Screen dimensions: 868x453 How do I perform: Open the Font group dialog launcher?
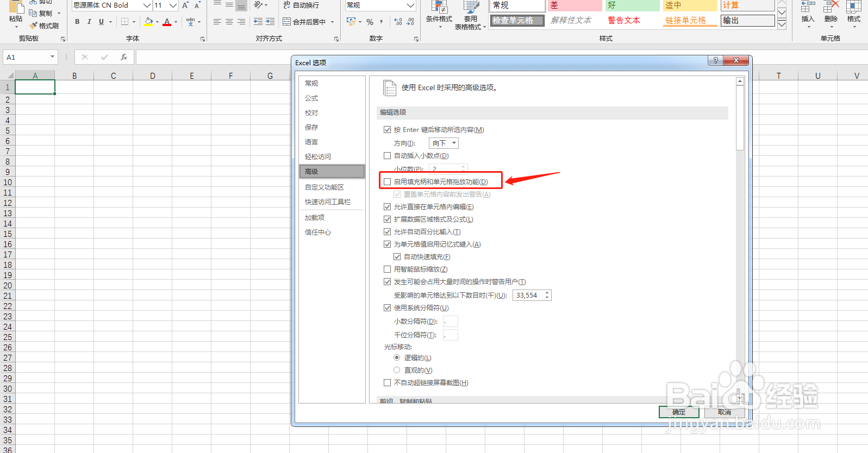pos(203,39)
